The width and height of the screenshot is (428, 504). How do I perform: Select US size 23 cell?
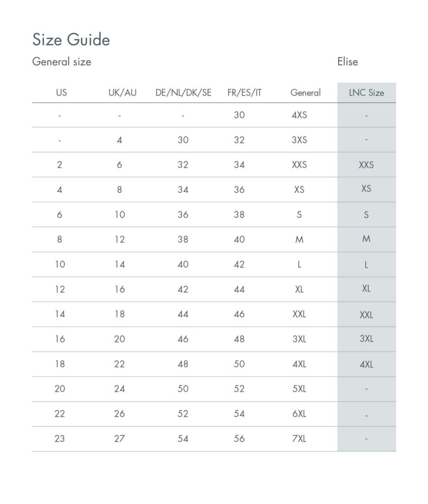60,439
